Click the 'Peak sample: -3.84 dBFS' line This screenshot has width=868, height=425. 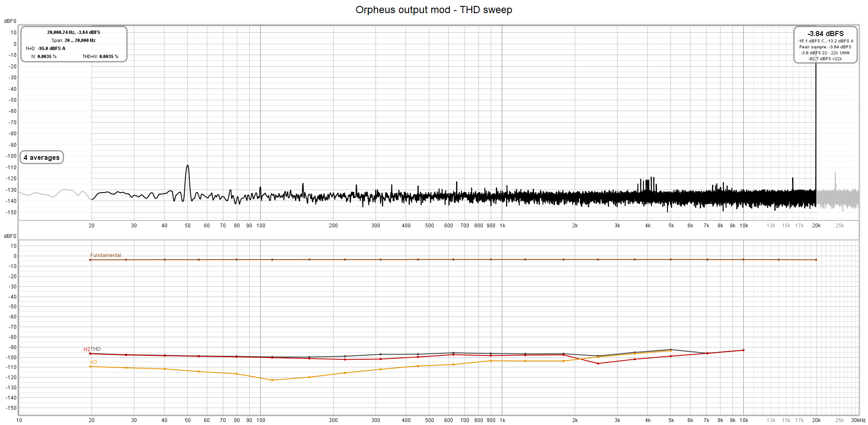[825, 47]
